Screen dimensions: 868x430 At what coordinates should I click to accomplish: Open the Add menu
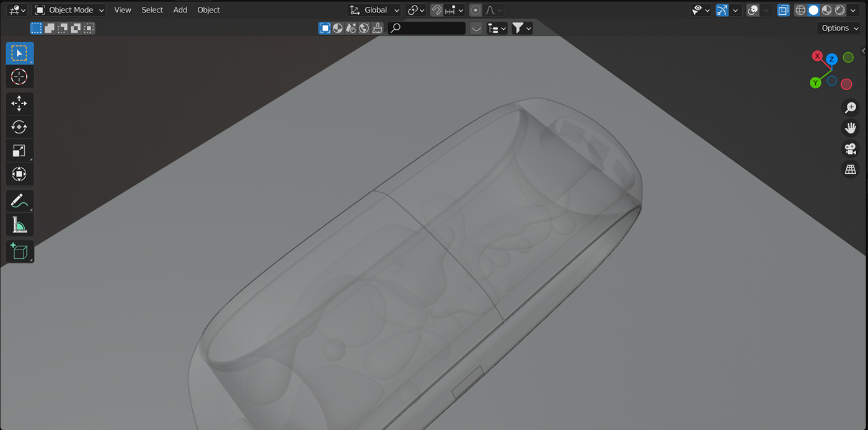coord(180,10)
